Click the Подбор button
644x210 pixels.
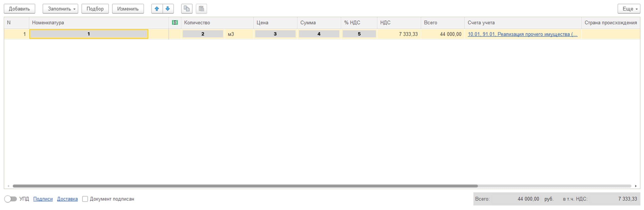click(x=95, y=9)
